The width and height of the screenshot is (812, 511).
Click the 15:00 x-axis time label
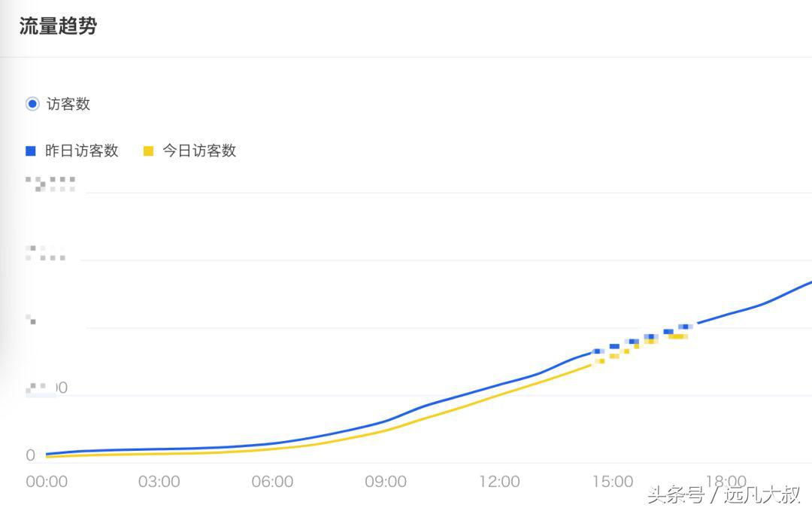coord(613,482)
